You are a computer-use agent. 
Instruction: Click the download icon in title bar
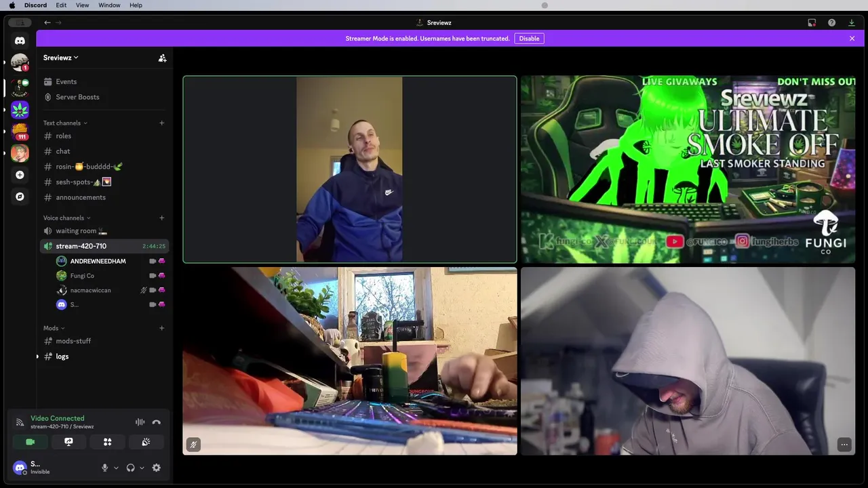click(x=852, y=22)
